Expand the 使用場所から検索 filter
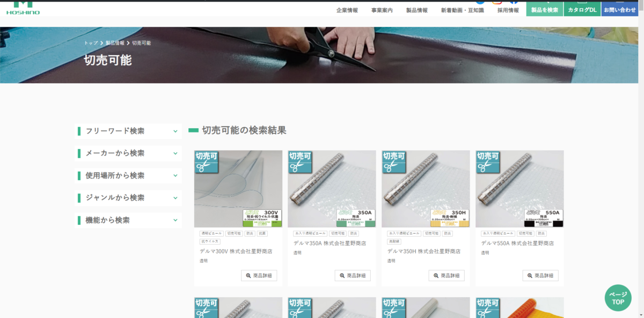Image resolution: width=644 pixels, height=318 pixels. [x=128, y=175]
